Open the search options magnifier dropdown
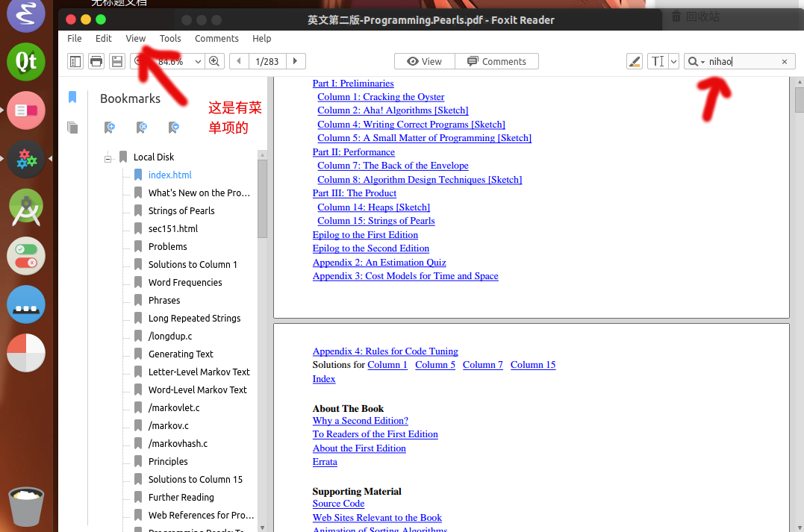The height and width of the screenshot is (532, 804). coord(696,61)
